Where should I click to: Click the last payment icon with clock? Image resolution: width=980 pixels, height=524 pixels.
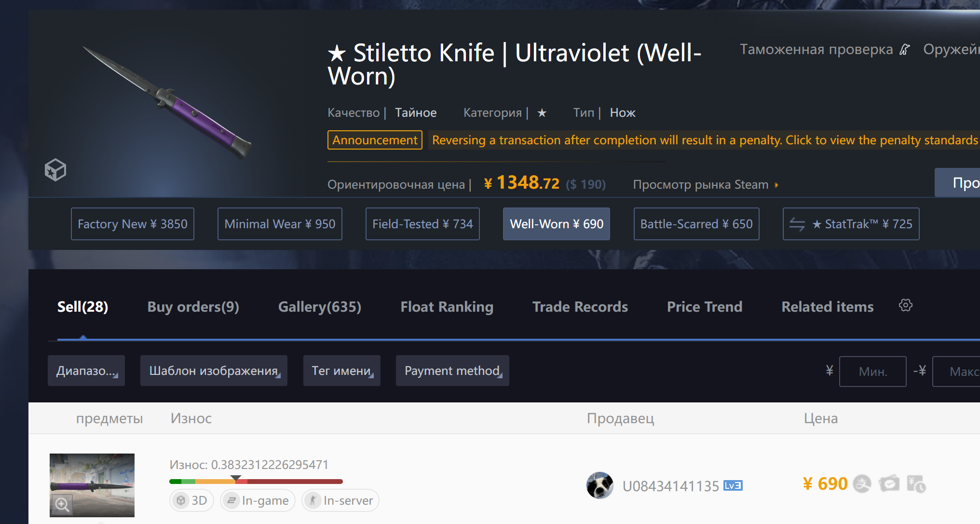[916, 483]
